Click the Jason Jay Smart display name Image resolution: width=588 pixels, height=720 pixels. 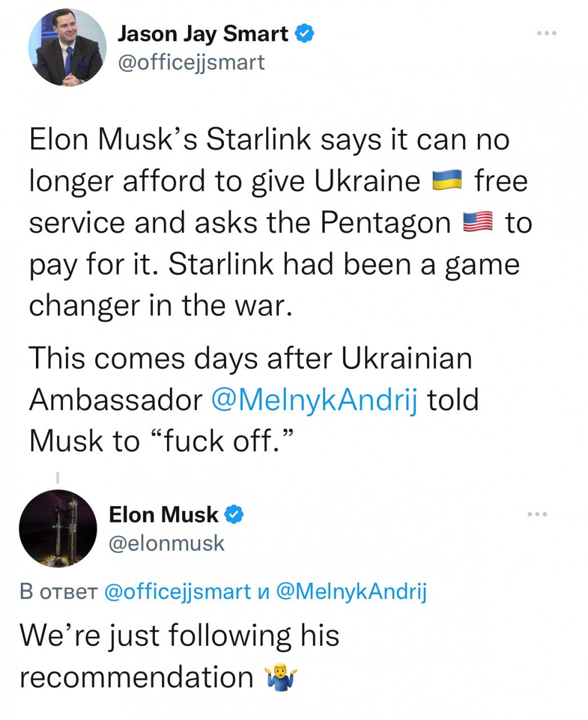click(203, 34)
